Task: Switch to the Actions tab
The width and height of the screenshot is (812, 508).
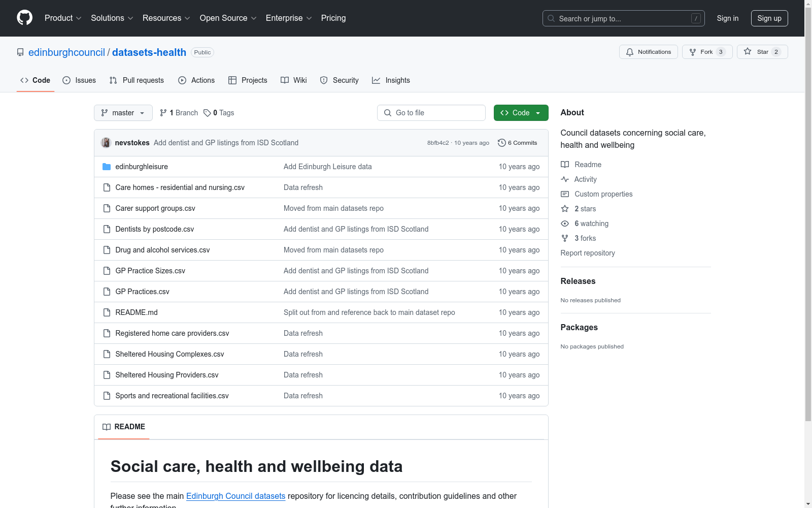Action: tap(196, 80)
